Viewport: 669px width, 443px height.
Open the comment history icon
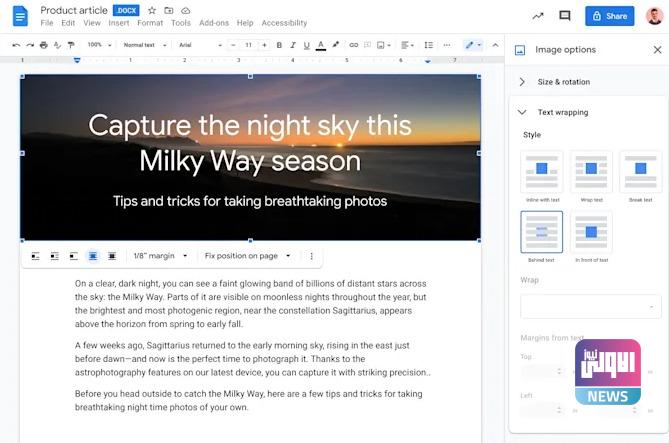point(565,16)
